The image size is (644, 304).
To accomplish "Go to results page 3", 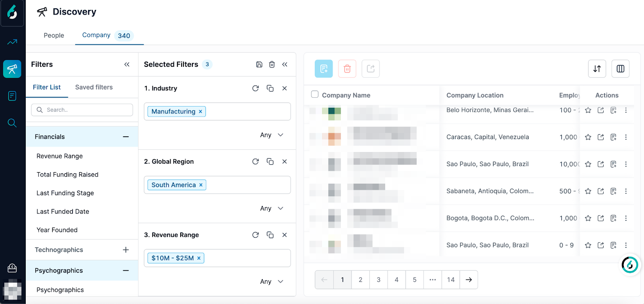I will (378, 280).
